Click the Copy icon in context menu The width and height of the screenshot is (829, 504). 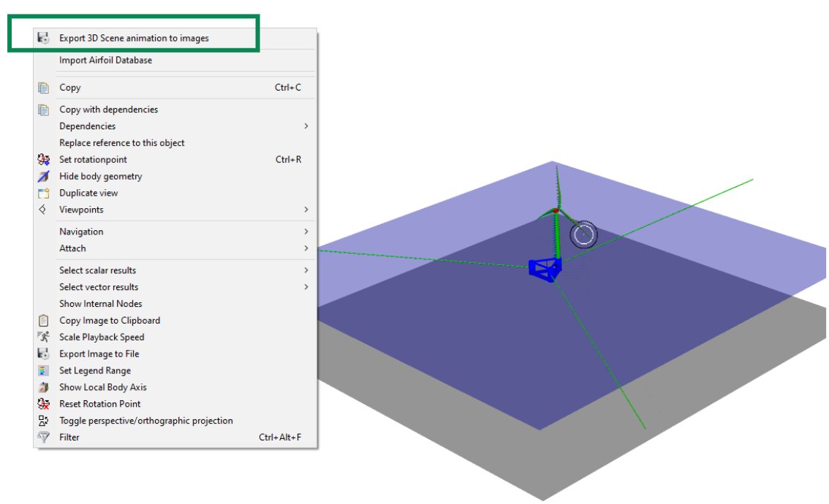pyautogui.click(x=43, y=88)
